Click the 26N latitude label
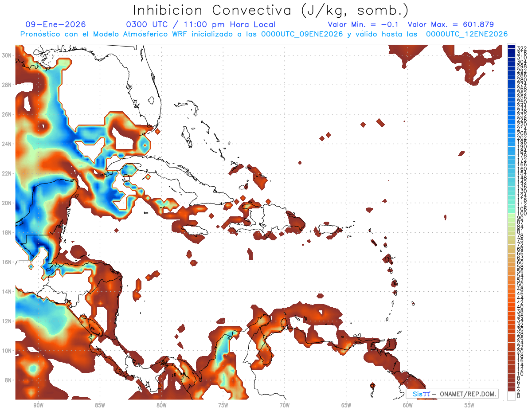532x411 pixels. (x=7, y=114)
